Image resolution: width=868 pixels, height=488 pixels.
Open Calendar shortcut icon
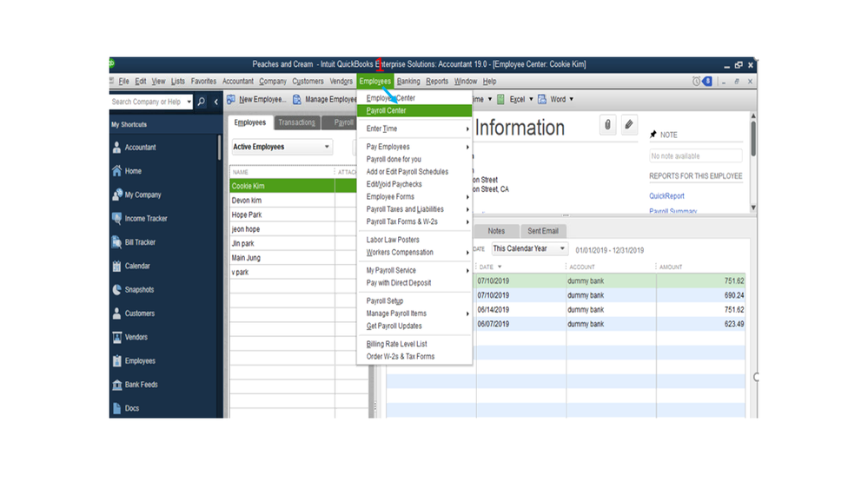(116, 266)
